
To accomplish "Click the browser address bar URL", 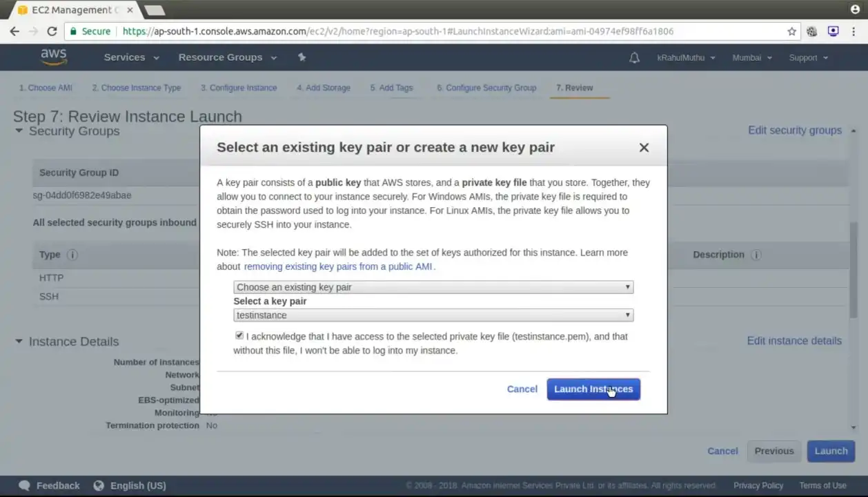I will [398, 31].
